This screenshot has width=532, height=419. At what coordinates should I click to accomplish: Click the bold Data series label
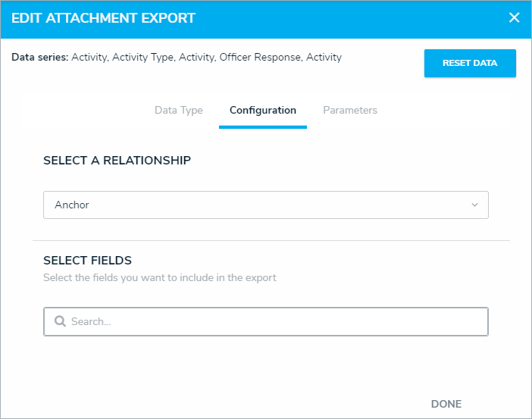(x=39, y=57)
